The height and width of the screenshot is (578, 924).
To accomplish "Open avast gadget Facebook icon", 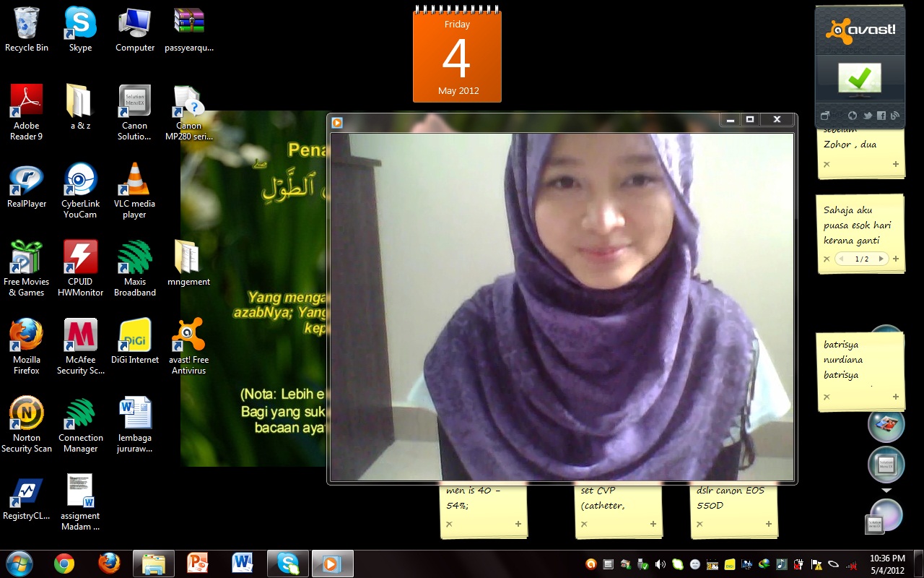I will click(x=881, y=116).
